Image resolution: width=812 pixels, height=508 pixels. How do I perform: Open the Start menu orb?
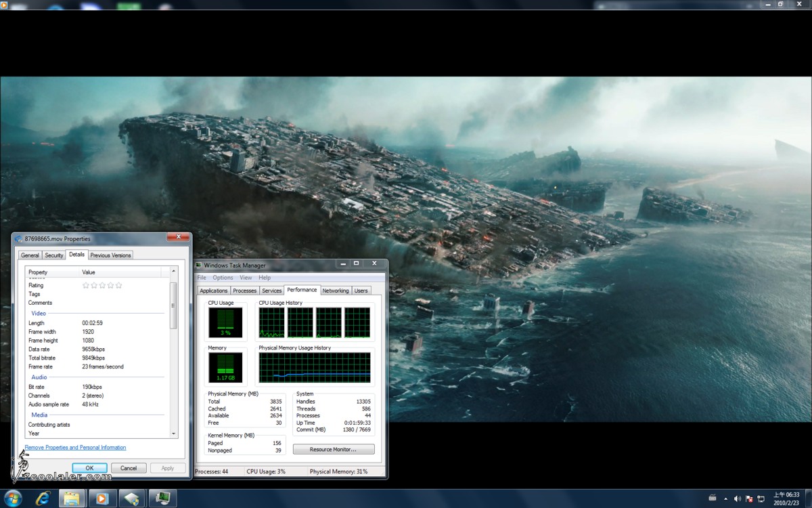click(12, 499)
